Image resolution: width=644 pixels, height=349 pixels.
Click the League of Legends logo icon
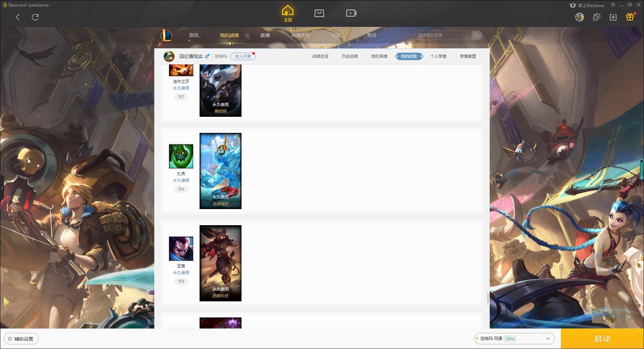click(x=167, y=35)
